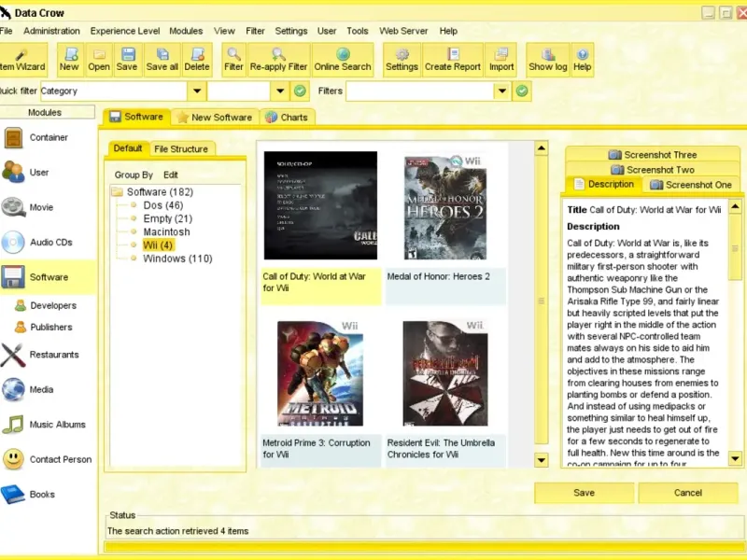Open the Filters dropdown list
Image resolution: width=747 pixels, height=560 pixels.
pos(502,91)
